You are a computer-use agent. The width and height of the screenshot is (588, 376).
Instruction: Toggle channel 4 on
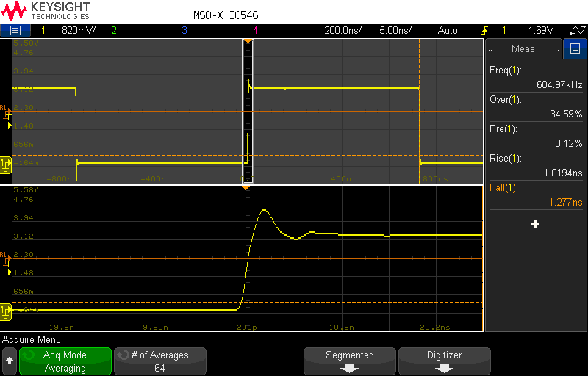pos(255,30)
